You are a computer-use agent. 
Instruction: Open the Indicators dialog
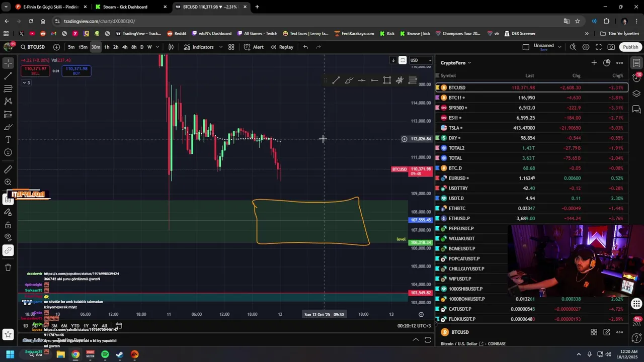(x=199, y=47)
